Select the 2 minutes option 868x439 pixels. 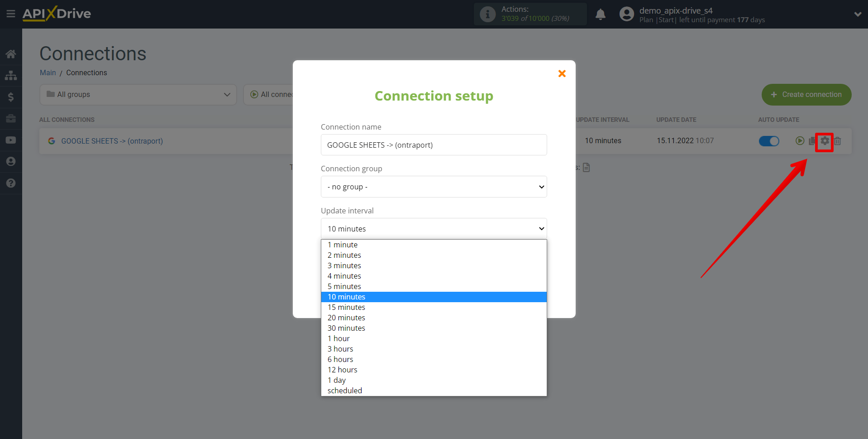point(434,255)
